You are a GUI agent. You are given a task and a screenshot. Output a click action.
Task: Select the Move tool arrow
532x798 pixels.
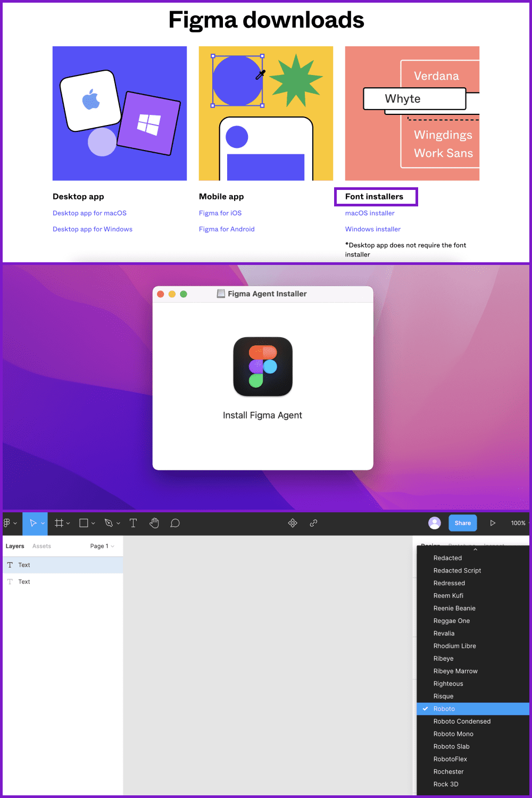tap(33, 523)
